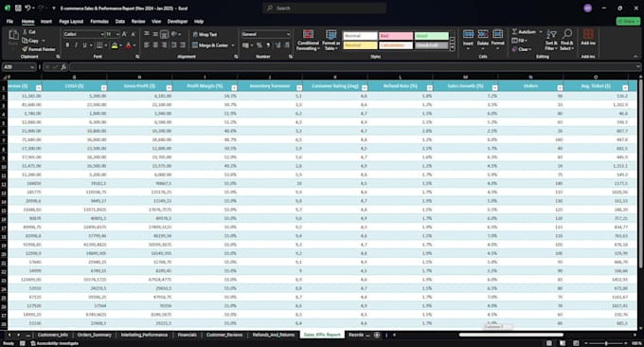Toggle Align Right
The height and width of the screenshot is (347, 644).
point(164,46)
